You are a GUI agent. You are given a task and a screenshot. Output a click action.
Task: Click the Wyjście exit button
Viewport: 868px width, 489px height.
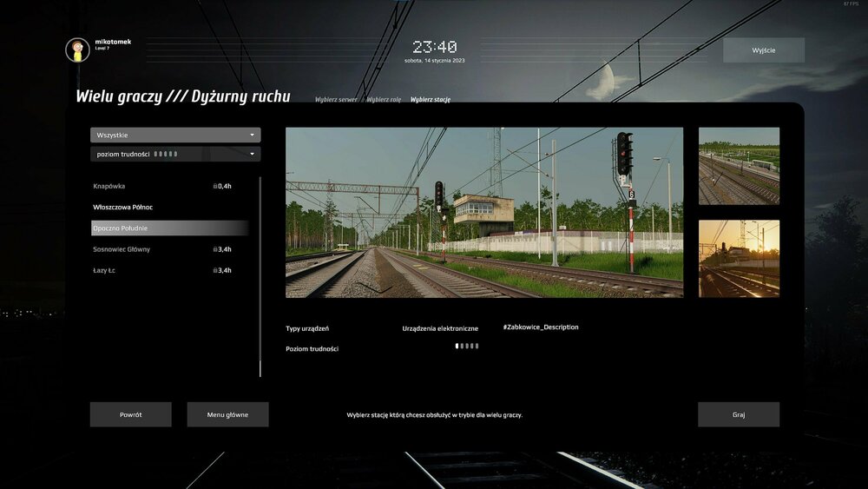764,50
